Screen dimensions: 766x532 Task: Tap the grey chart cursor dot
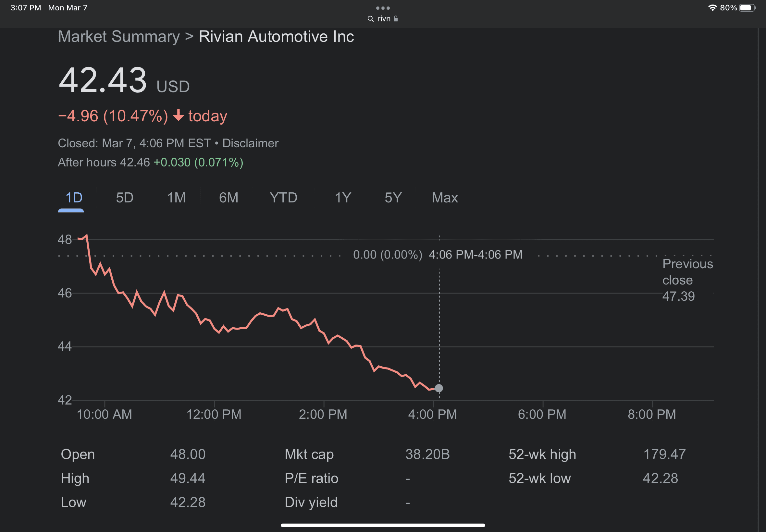[439, 388]
